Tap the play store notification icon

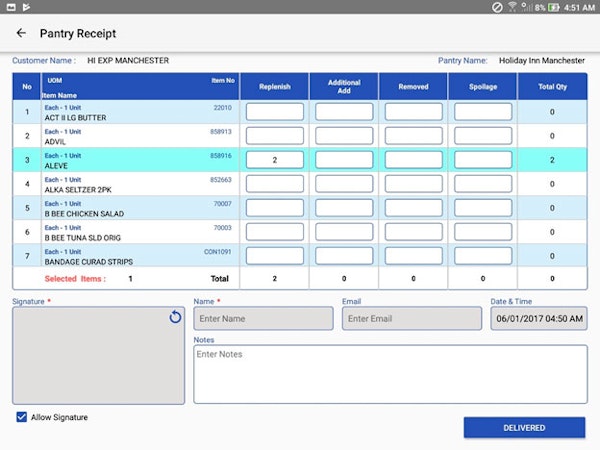point(26,7)
